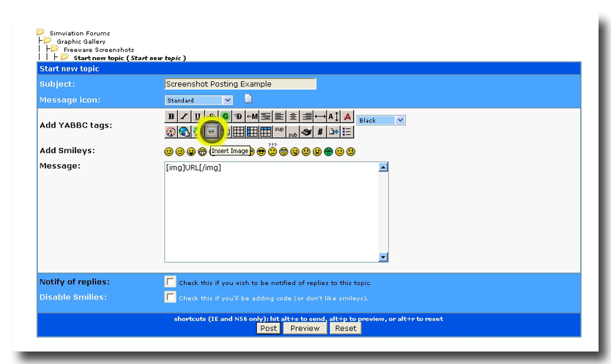Open Simviation Forums breadcrumb

coord(80,34)
